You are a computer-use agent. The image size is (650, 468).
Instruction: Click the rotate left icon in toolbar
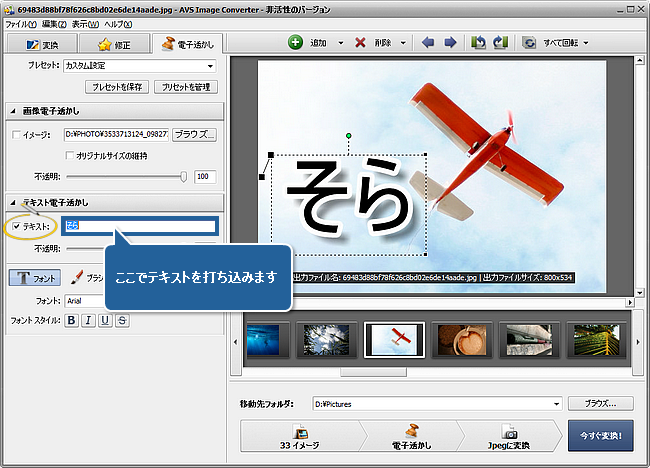click(477, 43)
